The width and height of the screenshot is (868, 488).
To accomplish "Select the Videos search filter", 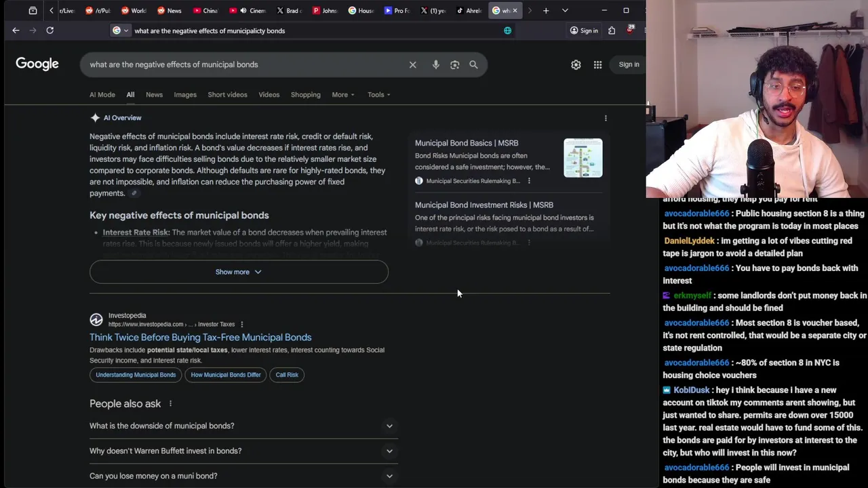I will click(x=269, y=95).
